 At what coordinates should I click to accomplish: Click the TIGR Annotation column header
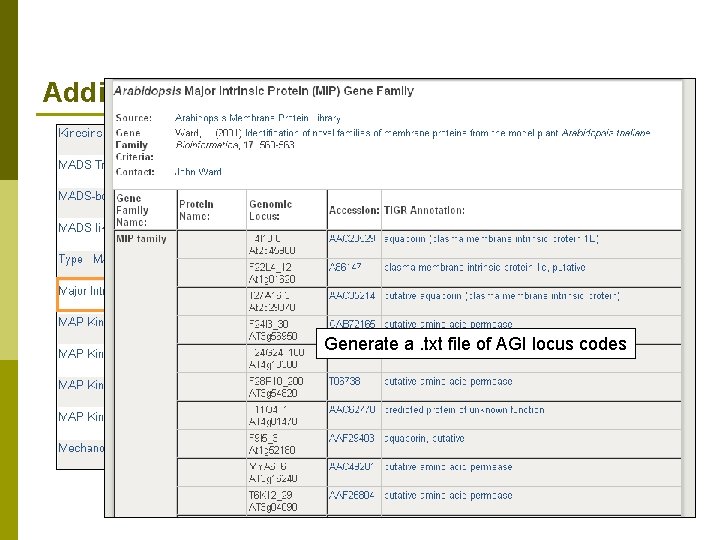(x=531, y=210)
